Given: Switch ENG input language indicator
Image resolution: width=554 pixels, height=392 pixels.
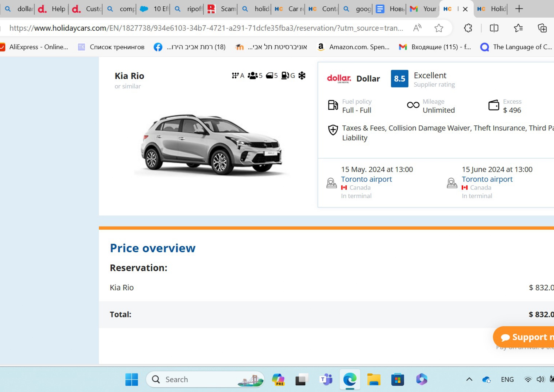Looking at the screenshot, I should click(507, 379).
